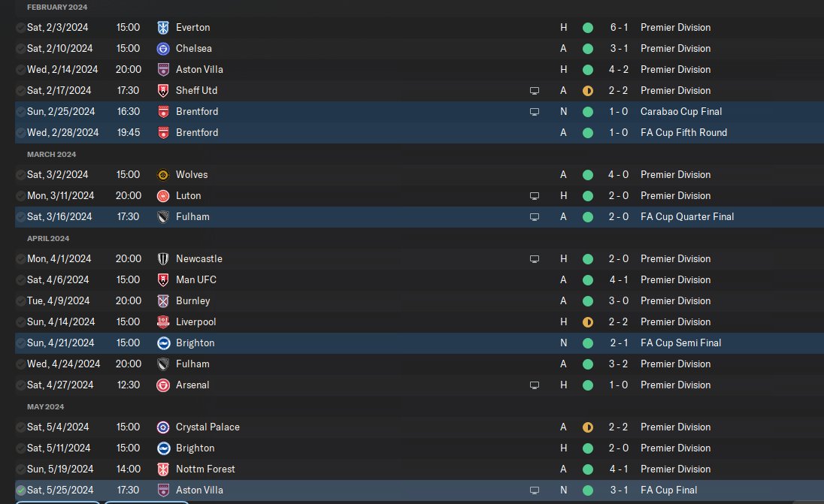Click the Liverpool club badge

point(163,321)
